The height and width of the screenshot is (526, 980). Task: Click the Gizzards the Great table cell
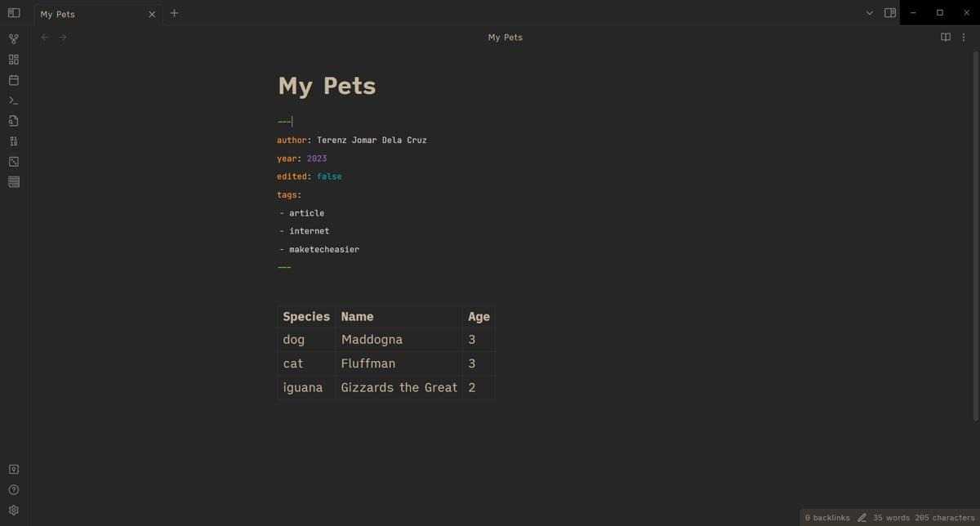399,387
